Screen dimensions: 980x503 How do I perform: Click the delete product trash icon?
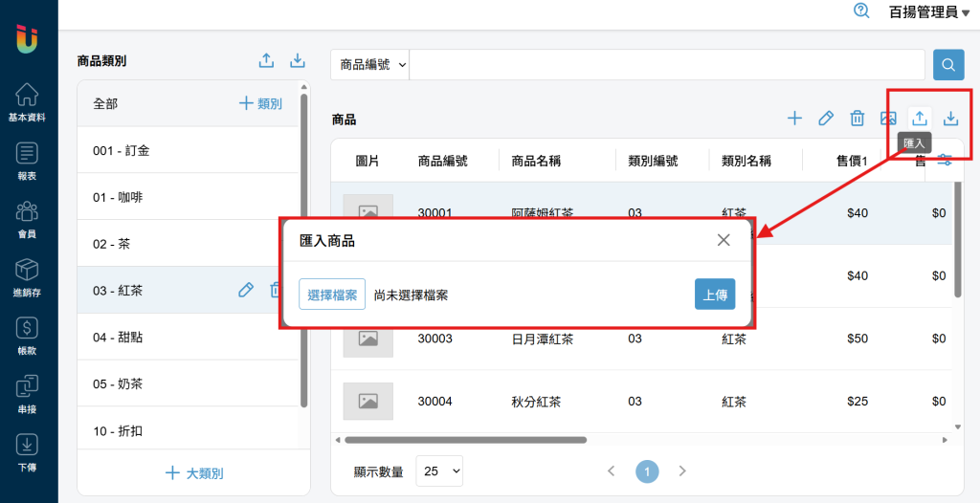[x=857, y=119]
